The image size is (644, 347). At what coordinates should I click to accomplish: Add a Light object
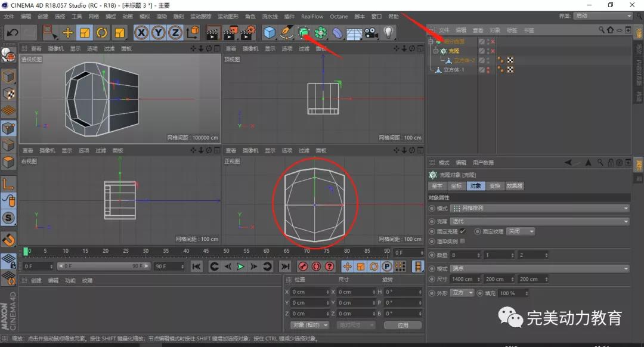click(x=389, y=32)
